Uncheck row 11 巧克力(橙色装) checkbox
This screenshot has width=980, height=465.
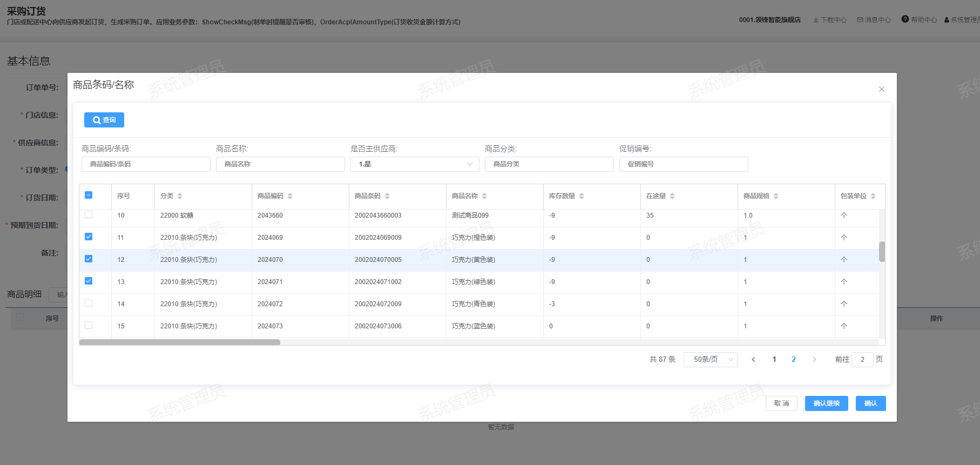[x=89, y=237]
